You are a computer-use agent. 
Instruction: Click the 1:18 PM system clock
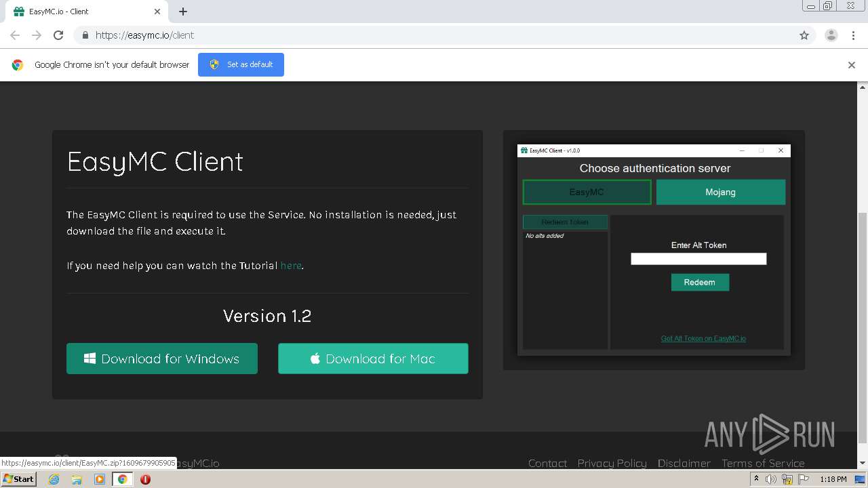(833, 479)
